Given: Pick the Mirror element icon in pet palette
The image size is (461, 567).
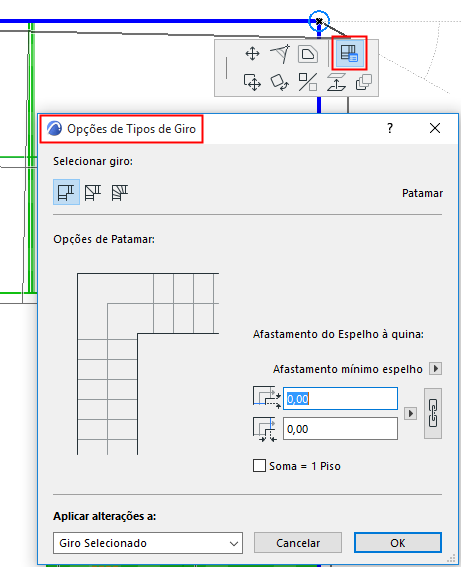Looking at the screenshot, I should click(x=308, y=82).
